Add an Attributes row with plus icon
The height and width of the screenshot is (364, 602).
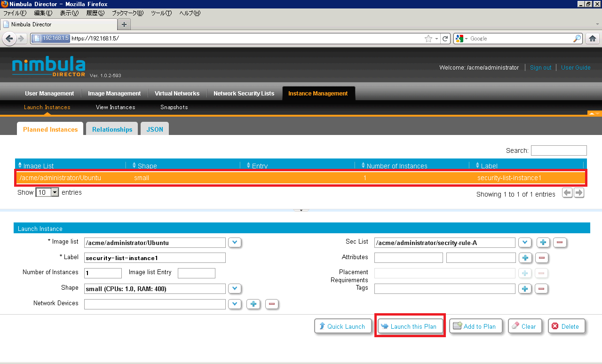point(525,258)
